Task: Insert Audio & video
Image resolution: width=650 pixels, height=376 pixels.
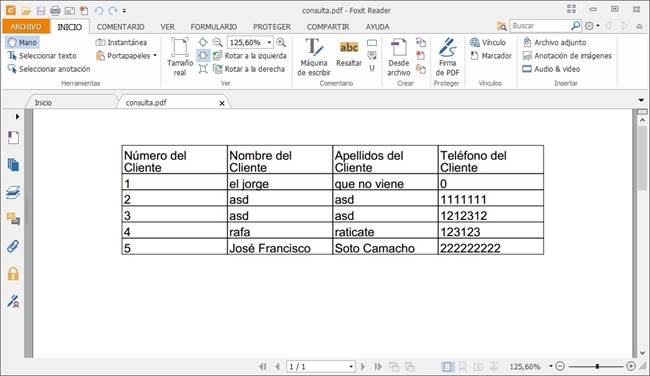Action: [x=551, y=69]
